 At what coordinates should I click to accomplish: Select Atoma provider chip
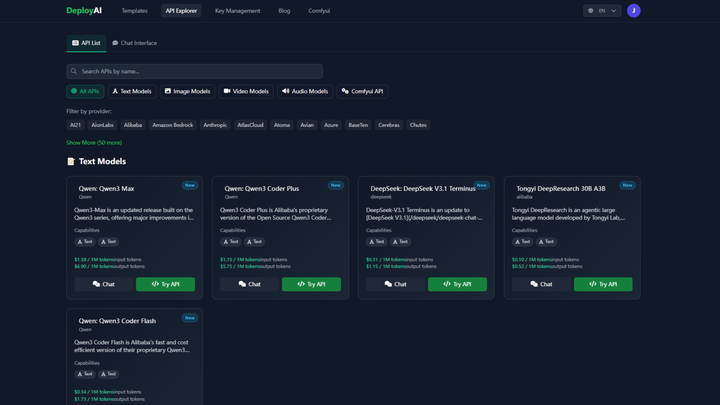point(282,125)
